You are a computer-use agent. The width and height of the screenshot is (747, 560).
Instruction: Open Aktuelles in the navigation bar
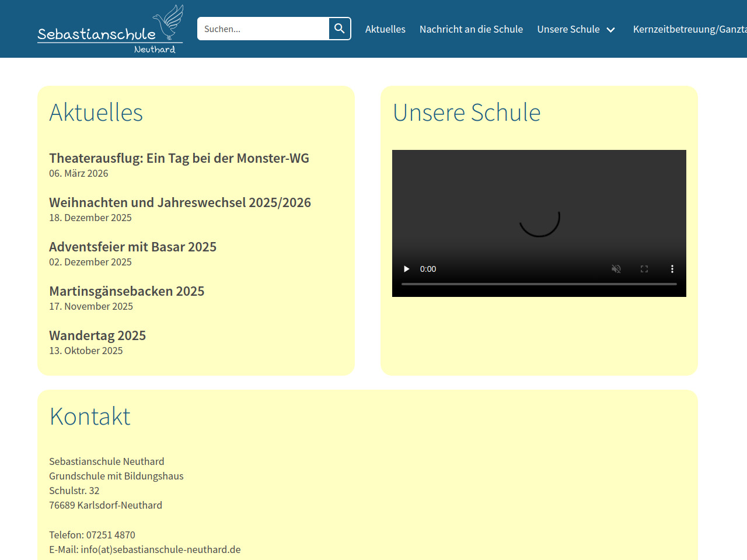(385, 29)
